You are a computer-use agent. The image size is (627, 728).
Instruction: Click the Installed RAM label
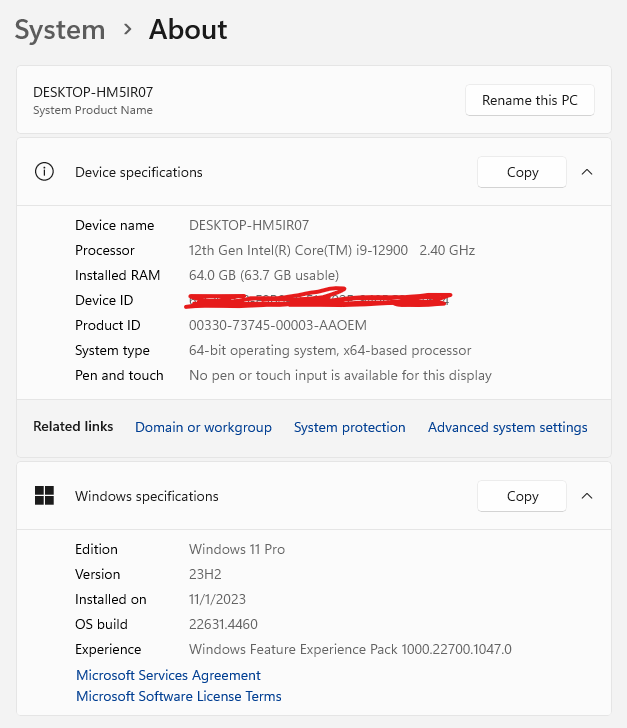point(118,275)
